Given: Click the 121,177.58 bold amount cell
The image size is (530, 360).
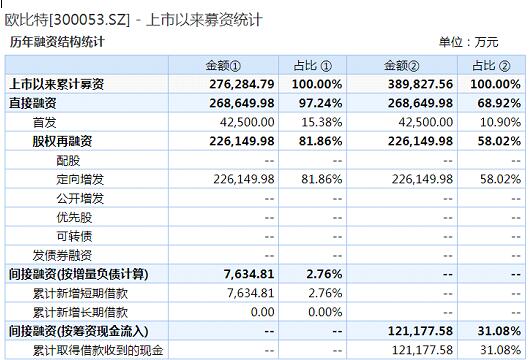Looking at the screenshot, I should pyautogui.click(x=420, y=331).
